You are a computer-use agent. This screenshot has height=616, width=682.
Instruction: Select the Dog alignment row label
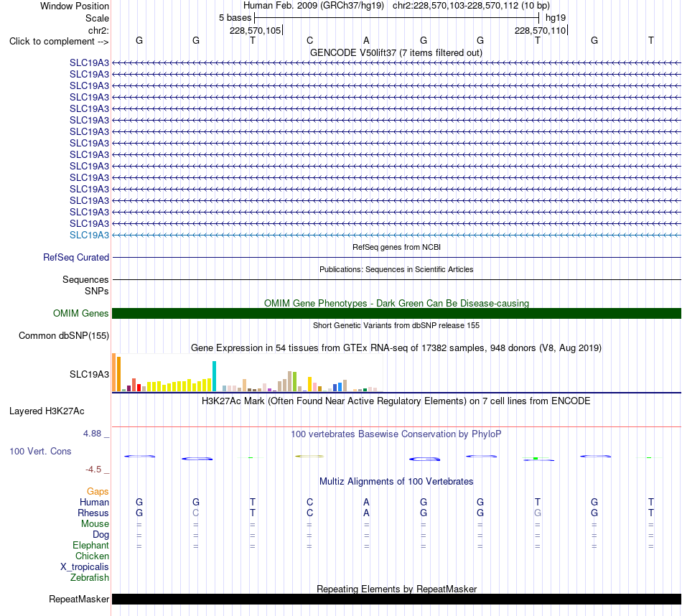pyautogui.click(x=101, y=534)
